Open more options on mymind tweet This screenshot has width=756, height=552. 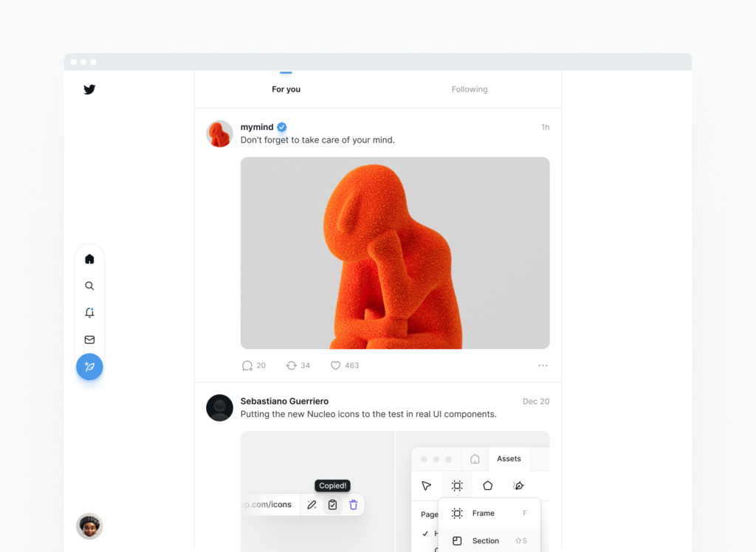(x=543, y=365)
